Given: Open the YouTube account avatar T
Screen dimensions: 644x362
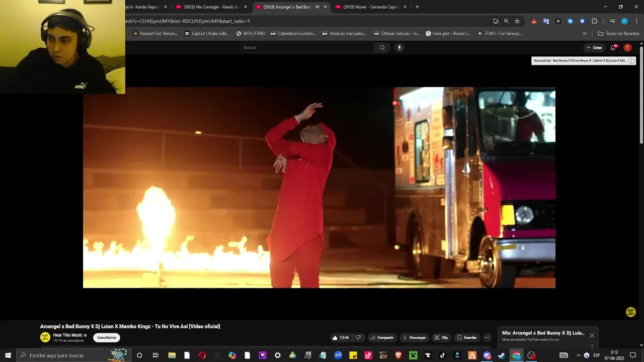Looking at the screenshot, I should coord(627,48).
